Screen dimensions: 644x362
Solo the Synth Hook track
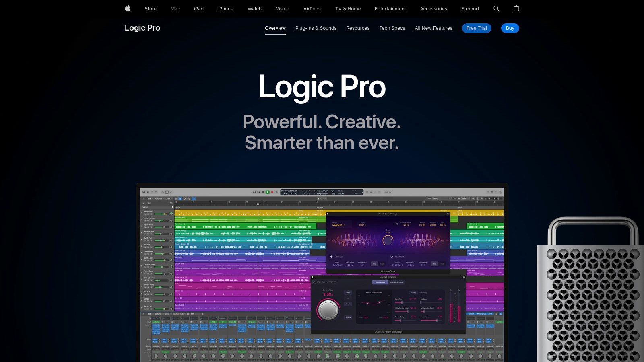[x=148, y=227]
